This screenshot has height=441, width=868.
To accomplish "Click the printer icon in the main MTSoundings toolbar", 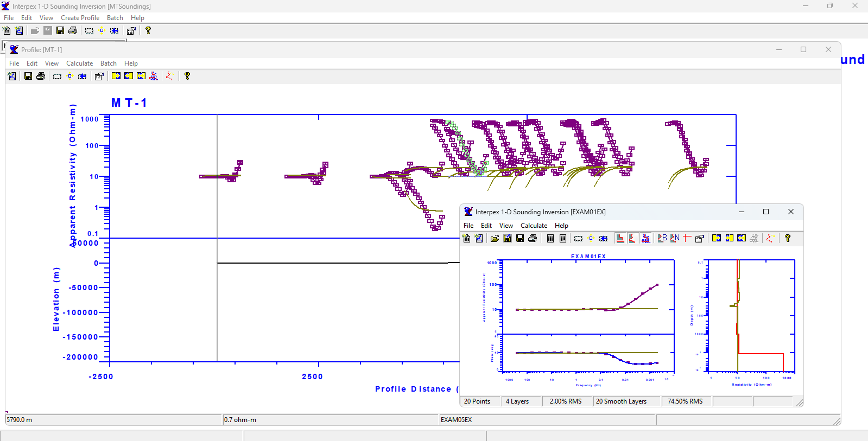I will point(73,31).
